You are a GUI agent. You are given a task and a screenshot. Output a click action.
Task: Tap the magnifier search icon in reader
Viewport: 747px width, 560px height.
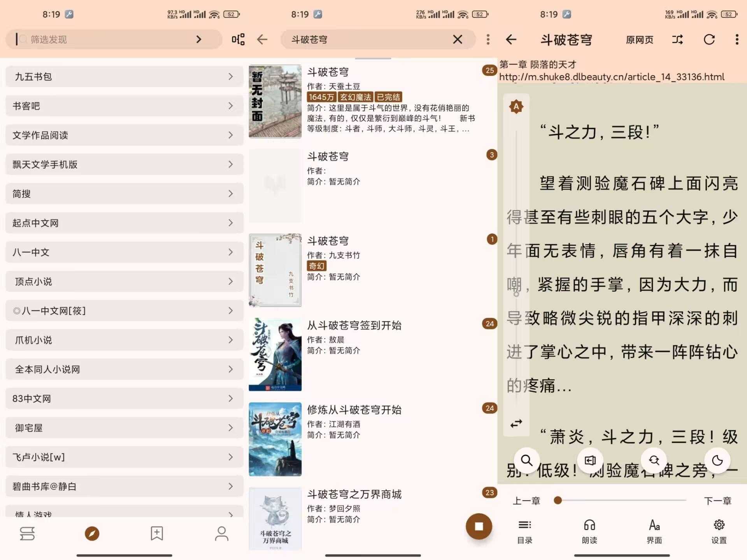(527, 461)
